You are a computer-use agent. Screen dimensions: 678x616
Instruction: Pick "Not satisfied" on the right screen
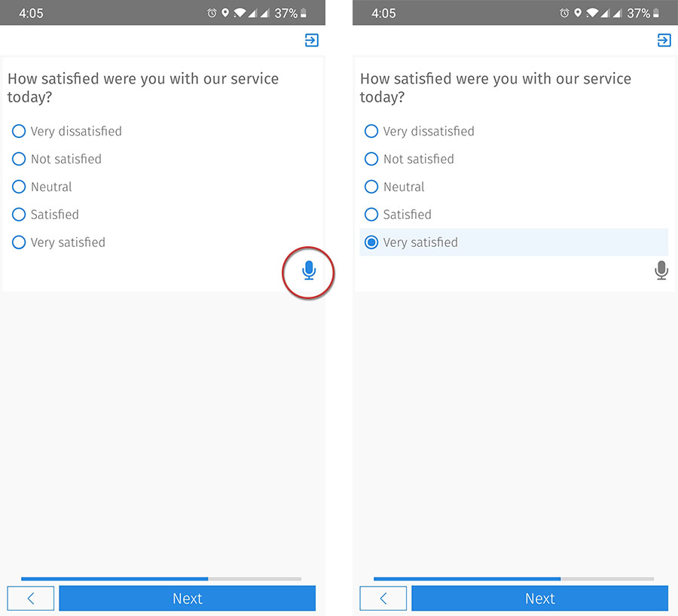coord(371,159)
